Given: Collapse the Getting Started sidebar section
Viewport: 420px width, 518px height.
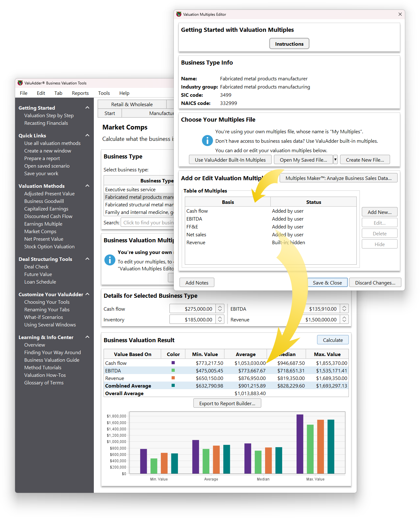Looking at the screenshot, I should tap(88, 108).
